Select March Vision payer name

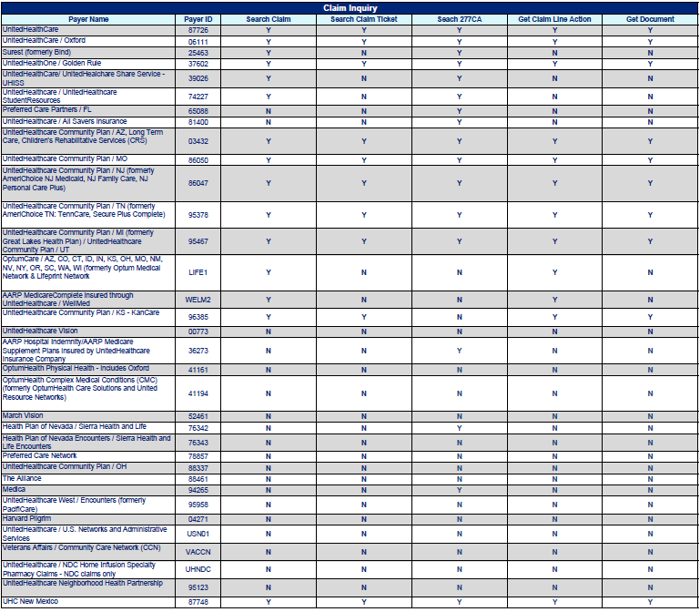click(23, 415)
